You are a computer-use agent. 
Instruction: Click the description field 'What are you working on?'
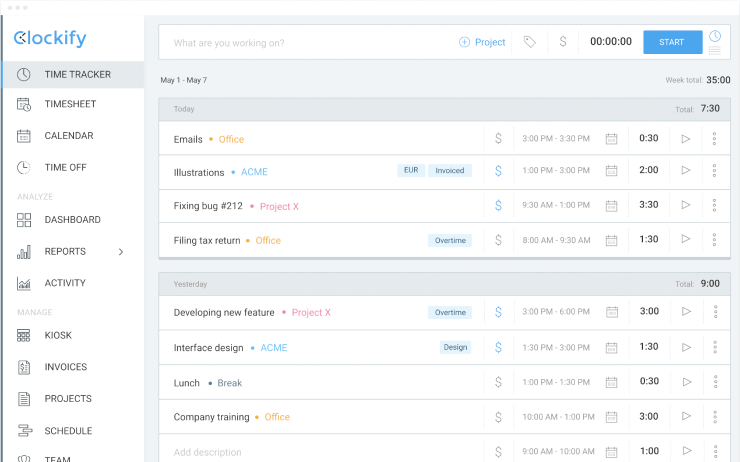(x=229, y=43)
